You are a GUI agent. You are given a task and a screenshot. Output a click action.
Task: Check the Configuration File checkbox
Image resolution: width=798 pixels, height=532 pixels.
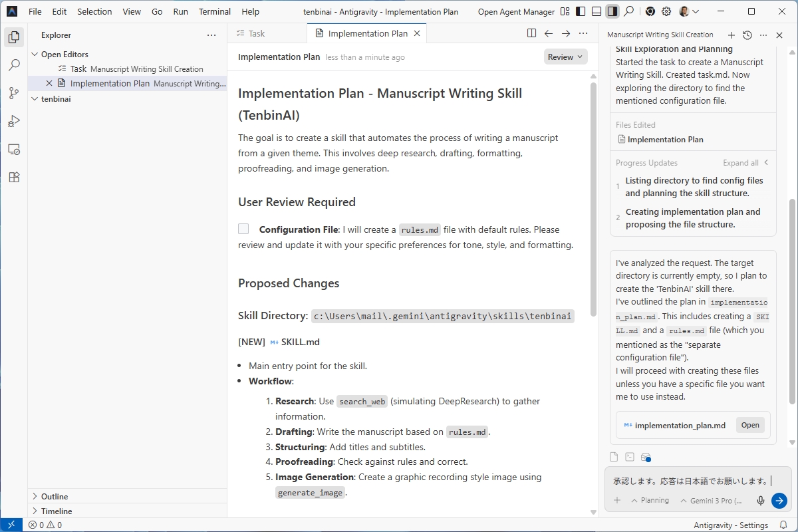[243, 229]
